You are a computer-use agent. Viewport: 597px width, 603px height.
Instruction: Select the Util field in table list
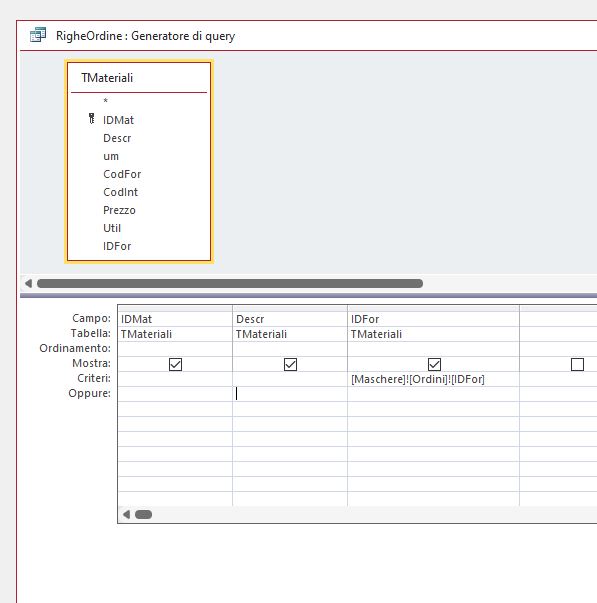(112, 228)
